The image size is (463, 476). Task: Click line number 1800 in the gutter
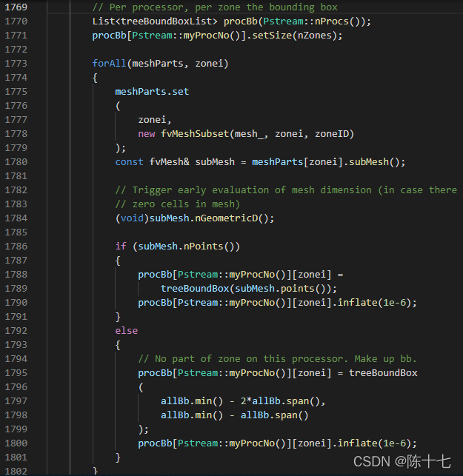pos(16,443)
